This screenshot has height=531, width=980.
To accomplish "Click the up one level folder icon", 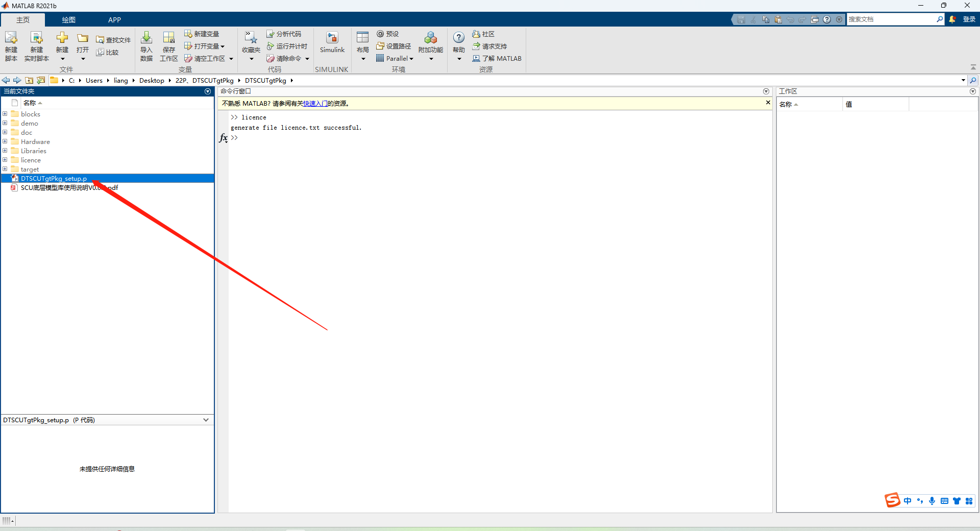I will 29,80.
